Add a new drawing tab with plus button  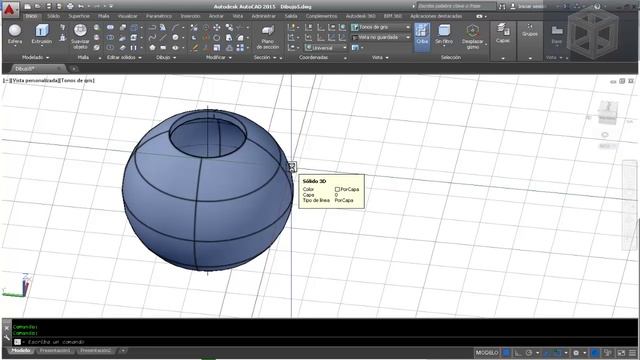click(73, 69)
